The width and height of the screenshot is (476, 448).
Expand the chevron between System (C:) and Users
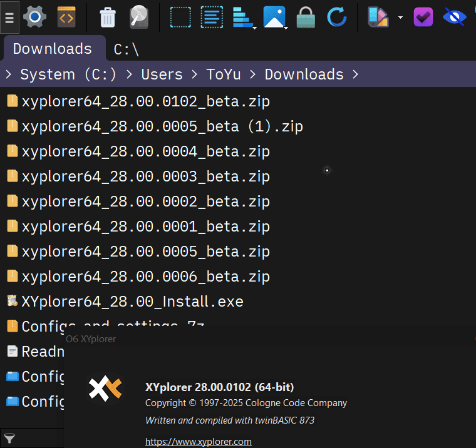pos(129,74)
